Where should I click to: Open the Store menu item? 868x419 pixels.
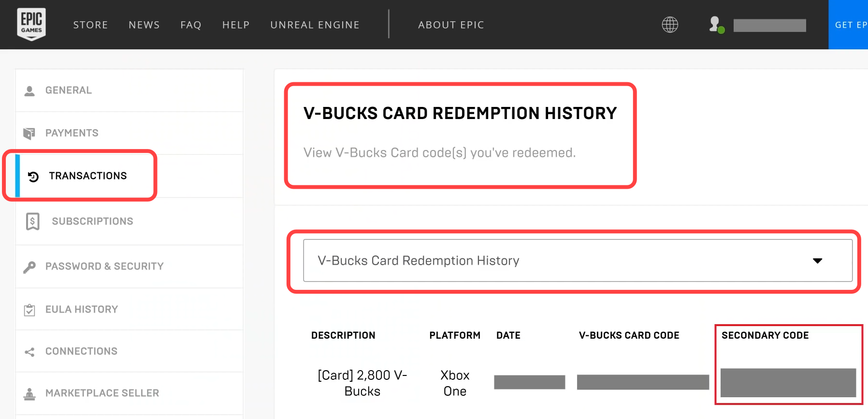click(90, 25)
